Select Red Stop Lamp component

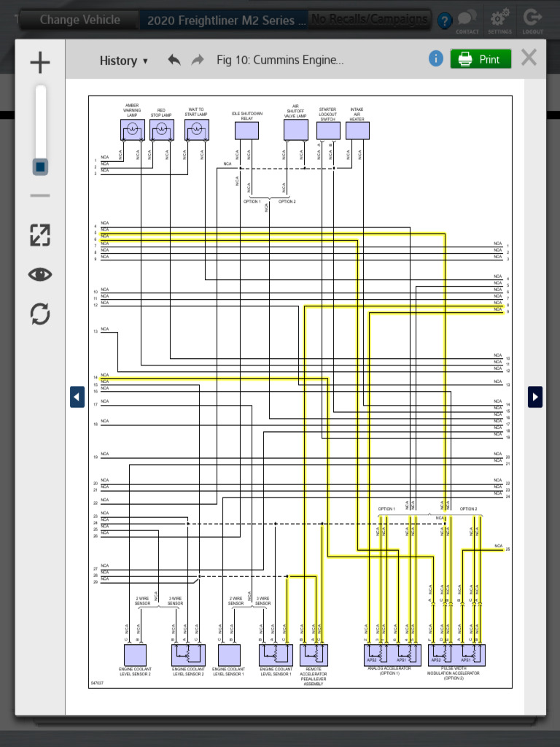pos(162,130)
